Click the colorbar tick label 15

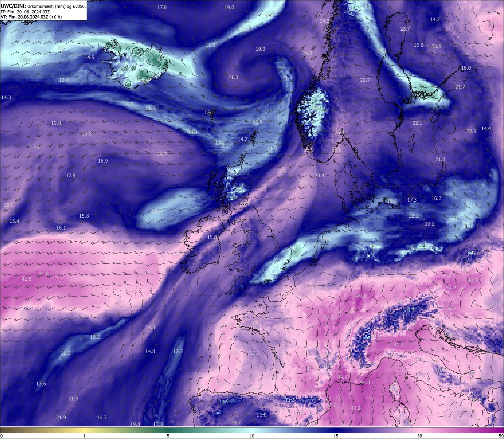click(336, 436)
